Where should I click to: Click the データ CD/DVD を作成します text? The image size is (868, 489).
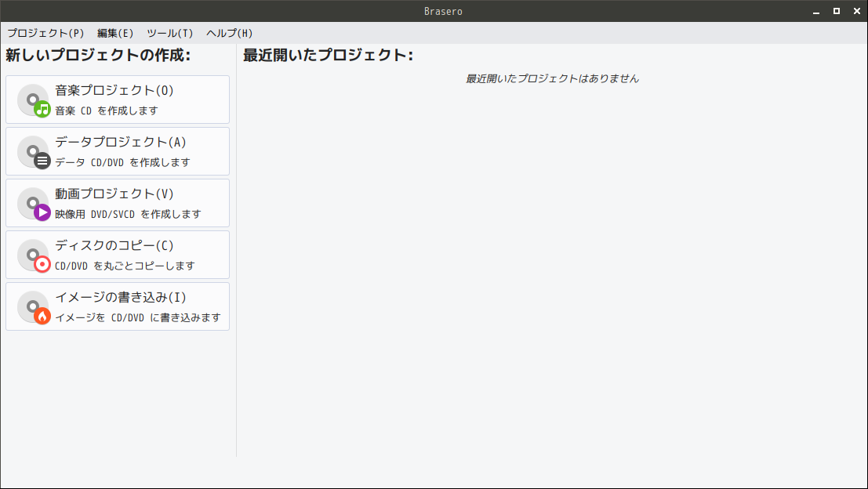122,163
